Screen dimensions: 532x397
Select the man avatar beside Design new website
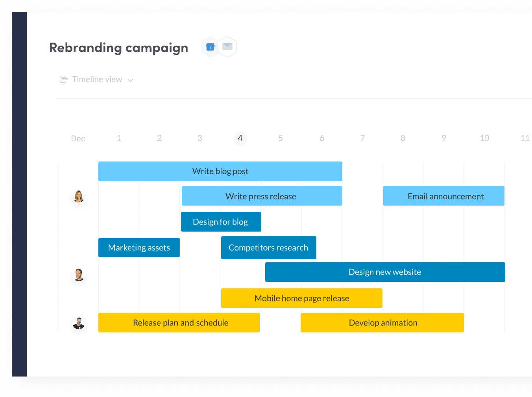coord(79,275)
